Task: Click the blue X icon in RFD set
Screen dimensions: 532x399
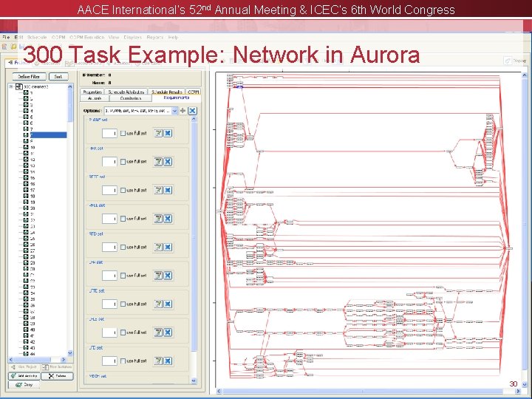Action: 168,247
